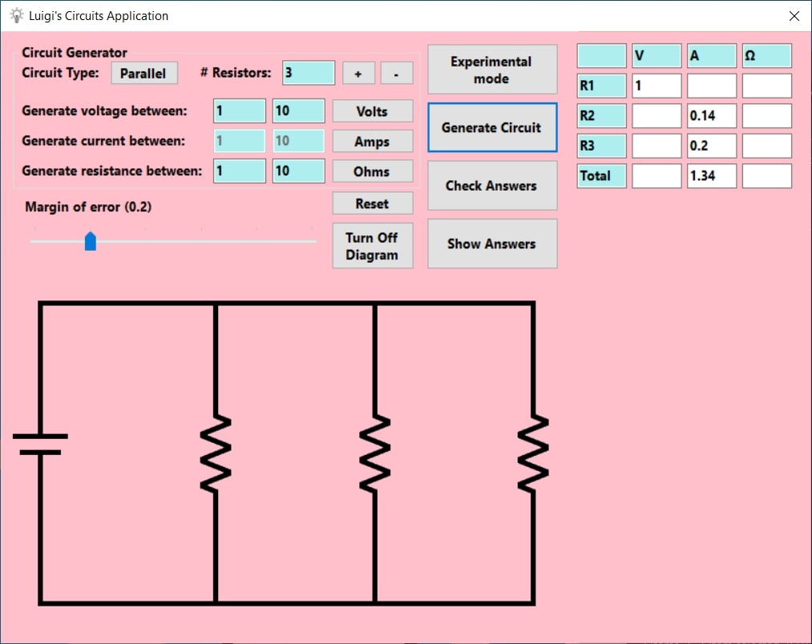Click the Reset button
Image resolution: width=812 pixels, height=644 pixels.
(373, 203)
